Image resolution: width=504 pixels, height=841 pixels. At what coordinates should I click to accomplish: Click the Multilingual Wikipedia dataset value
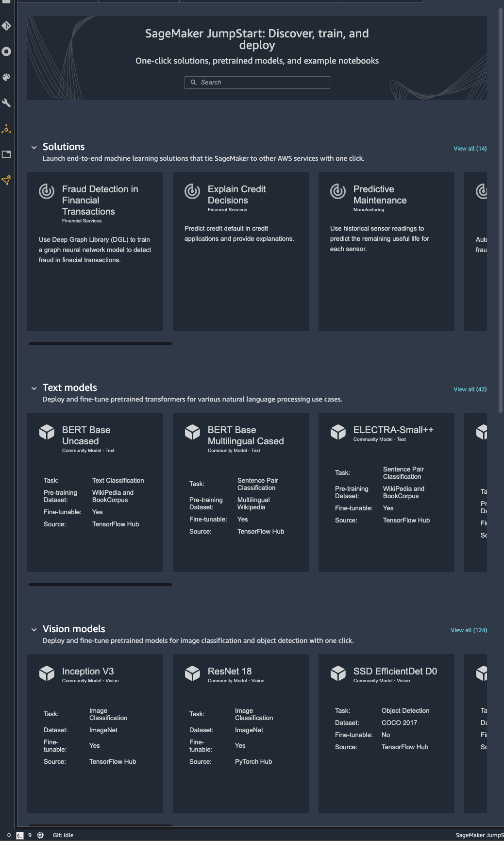(x=253, y=504)
